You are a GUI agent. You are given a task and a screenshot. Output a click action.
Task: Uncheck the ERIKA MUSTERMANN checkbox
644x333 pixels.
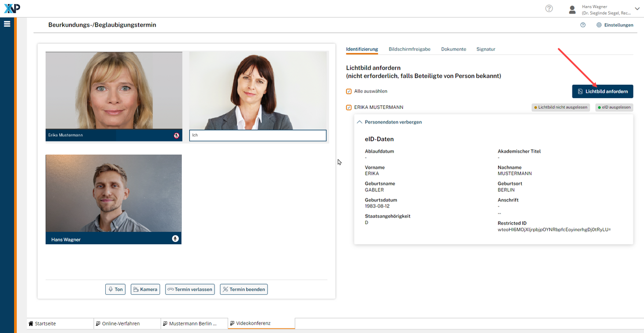[x=348, y=107]
